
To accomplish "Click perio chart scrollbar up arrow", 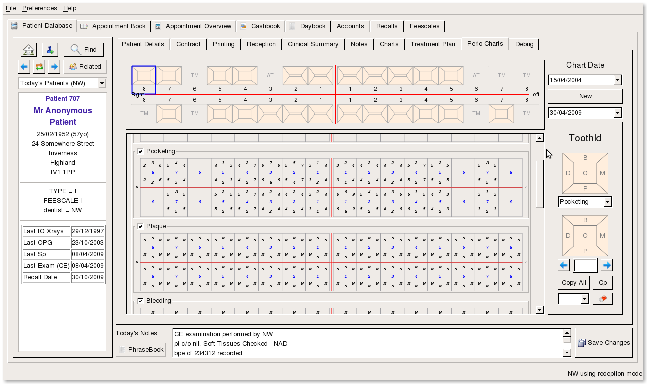I will click(539, 138).
